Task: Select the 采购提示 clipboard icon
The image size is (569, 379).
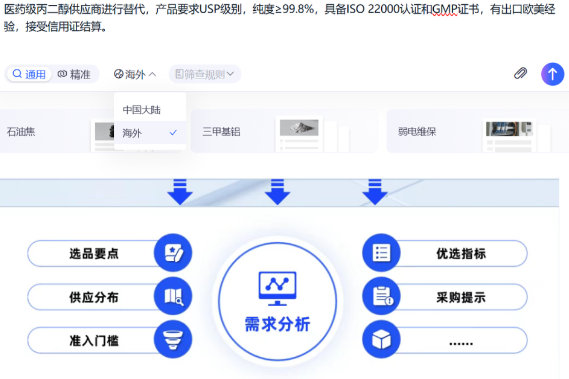Action: click(381, 296)
